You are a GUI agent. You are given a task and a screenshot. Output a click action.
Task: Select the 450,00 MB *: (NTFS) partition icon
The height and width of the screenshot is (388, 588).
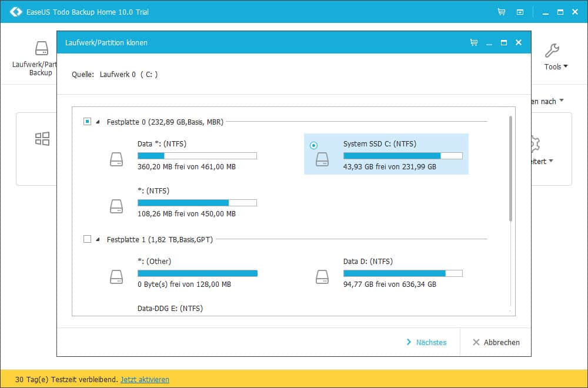(116, 206)
